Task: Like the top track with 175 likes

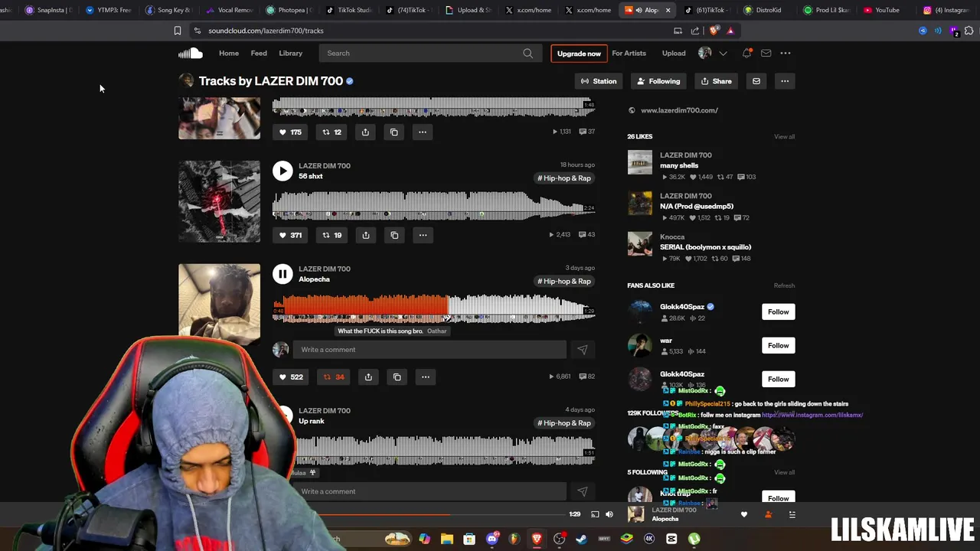Action: tap(290, 132)
